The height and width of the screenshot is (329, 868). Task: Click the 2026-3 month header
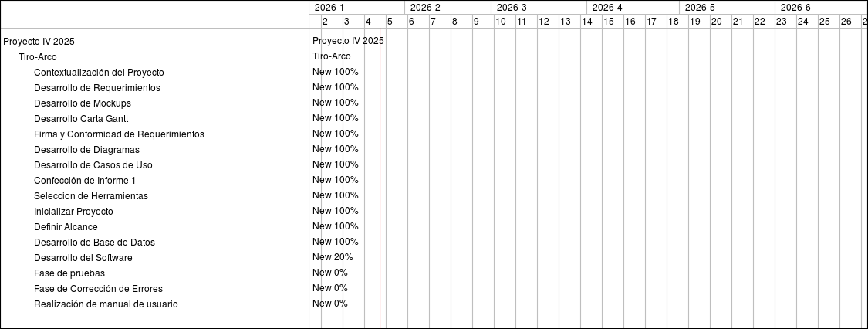coord(512,8)
